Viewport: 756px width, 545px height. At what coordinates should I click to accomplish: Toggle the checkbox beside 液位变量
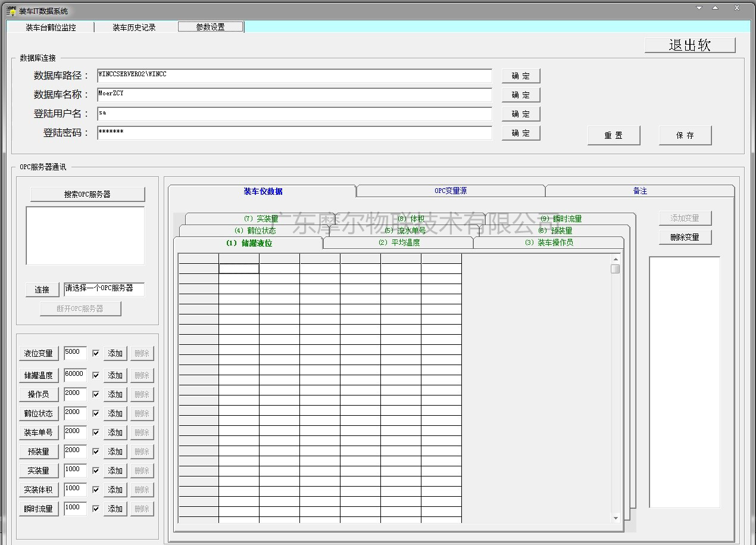tap(96, 354)
